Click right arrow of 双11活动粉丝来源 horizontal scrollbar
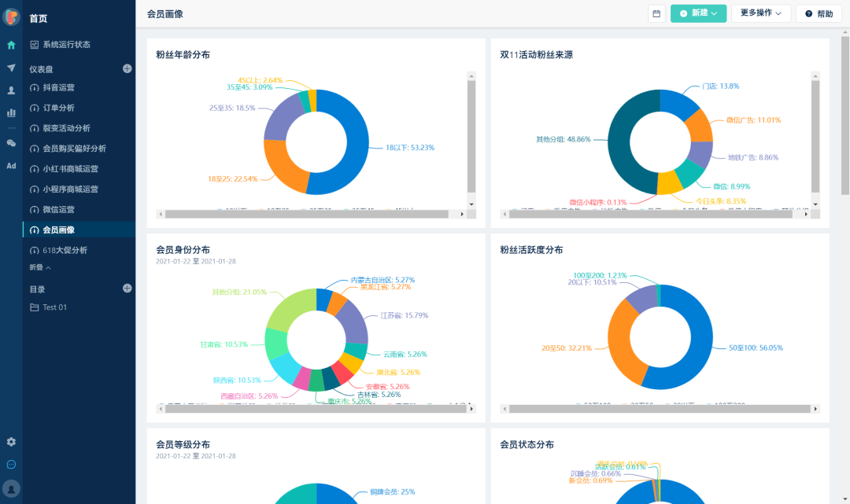 806,215
